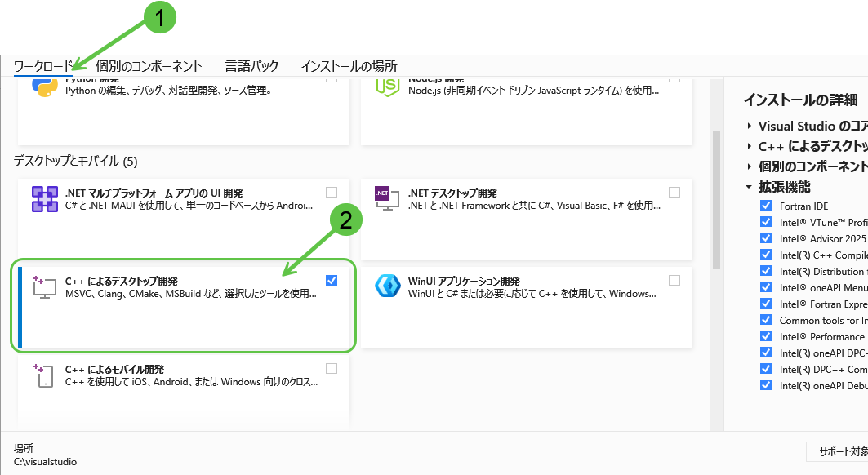Uncheck the Intel Performance checkbox
Viewport: 868px width, 475px height.
(x=766, y=336)
